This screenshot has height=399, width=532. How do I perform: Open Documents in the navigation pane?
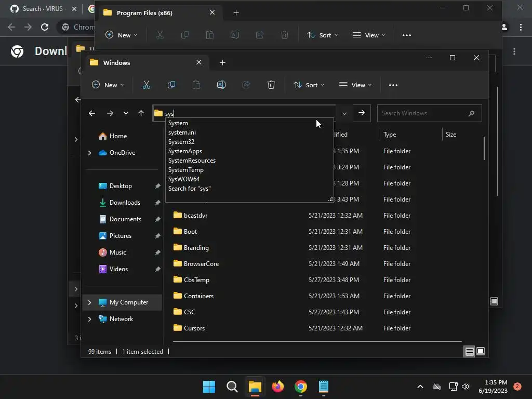(125, 219)
